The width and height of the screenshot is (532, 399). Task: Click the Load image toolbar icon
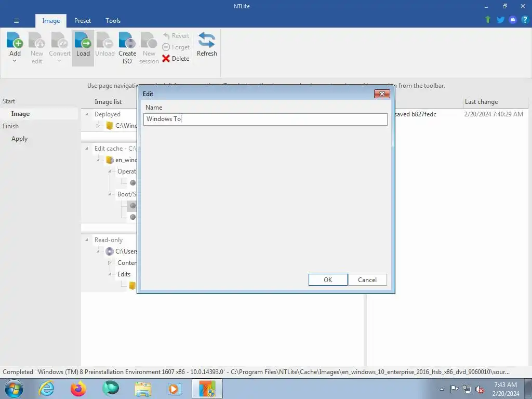[x=83, y=40]
